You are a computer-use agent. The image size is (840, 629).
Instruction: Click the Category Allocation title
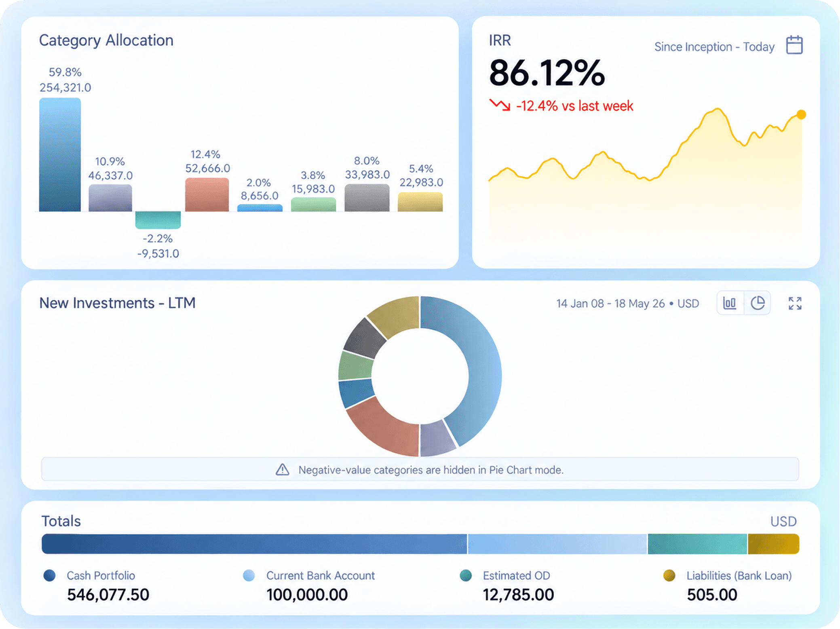coord(106,41)
